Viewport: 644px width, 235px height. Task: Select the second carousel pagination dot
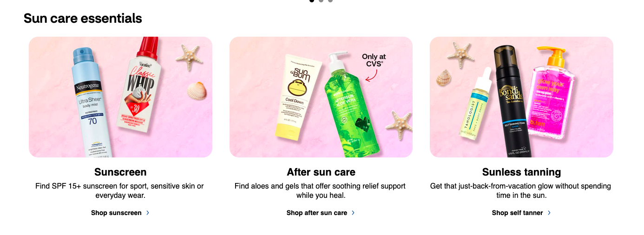point(321,0)
